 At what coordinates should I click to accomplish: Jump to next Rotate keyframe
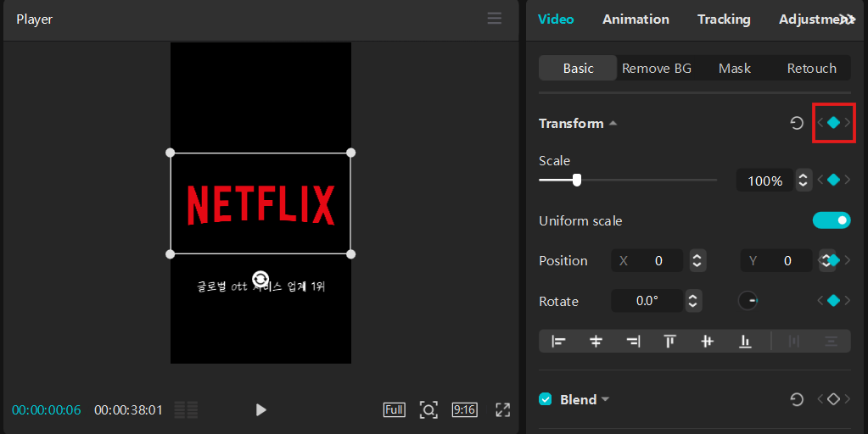(848, 301)
